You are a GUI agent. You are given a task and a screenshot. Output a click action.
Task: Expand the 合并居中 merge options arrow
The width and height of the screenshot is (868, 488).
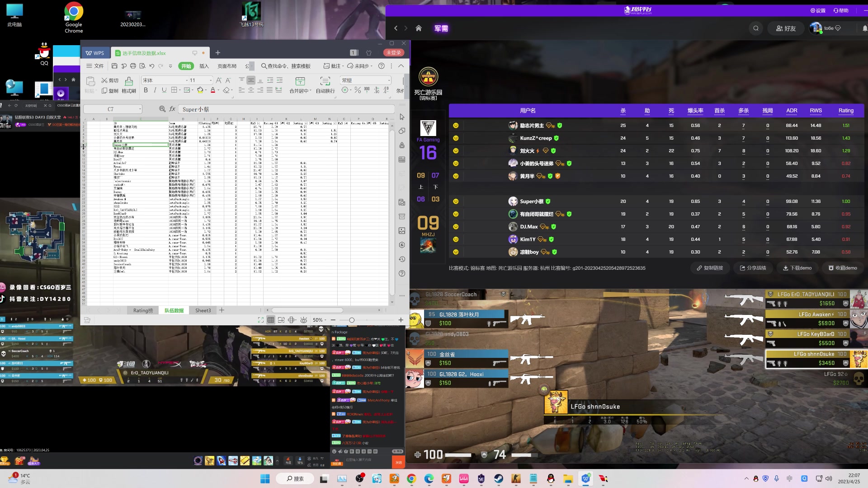(x=311, y=91)
